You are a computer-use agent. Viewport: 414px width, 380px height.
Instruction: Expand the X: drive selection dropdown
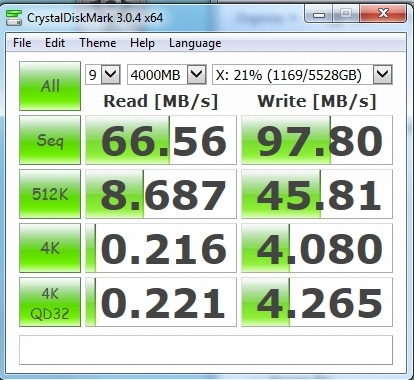[x=302, y=75]
